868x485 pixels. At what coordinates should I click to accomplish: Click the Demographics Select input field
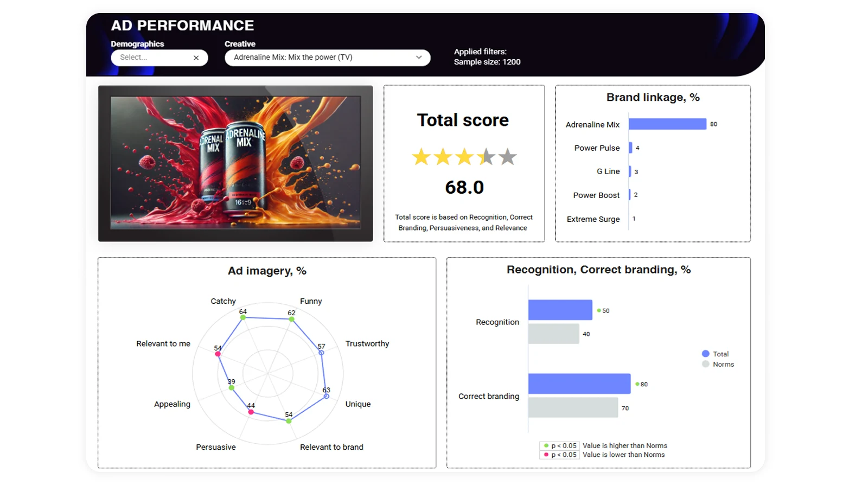point(159,58)
